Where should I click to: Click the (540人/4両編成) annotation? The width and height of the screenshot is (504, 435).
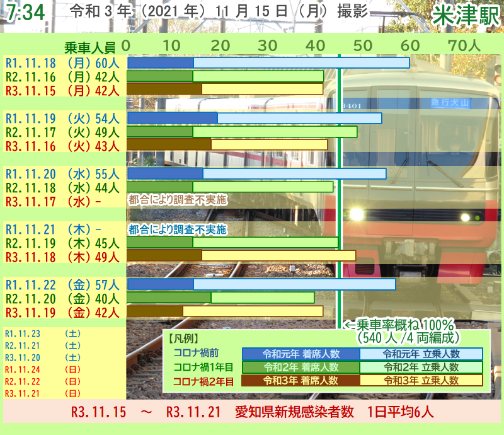pos(408,338)
